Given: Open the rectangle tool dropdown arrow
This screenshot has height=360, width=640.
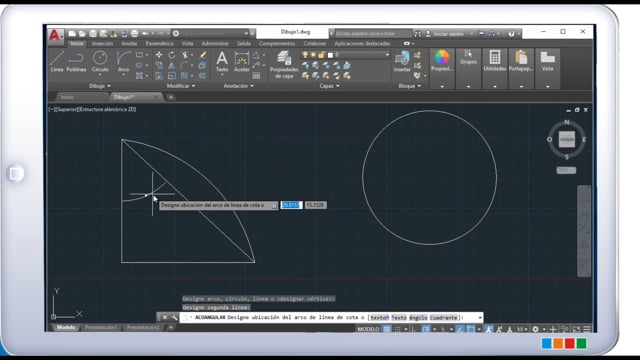Looking at the screenshot, I should pyautogui.click(x=147, y=55).
